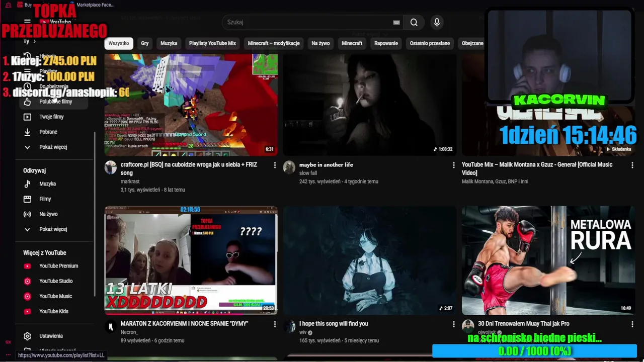This screenshot has height=362, width=644.
Task: Open more options for craftcore.pl video
Action: tap(275, 165)
